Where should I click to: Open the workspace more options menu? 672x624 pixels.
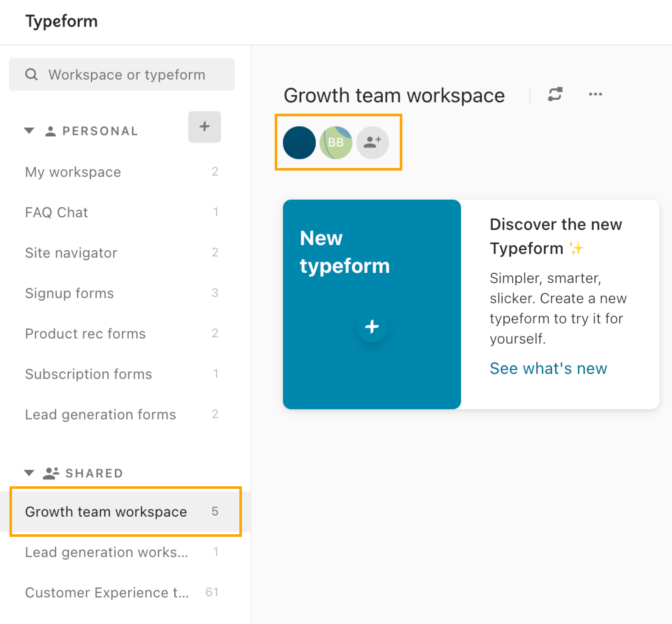(x=595, y=94)
